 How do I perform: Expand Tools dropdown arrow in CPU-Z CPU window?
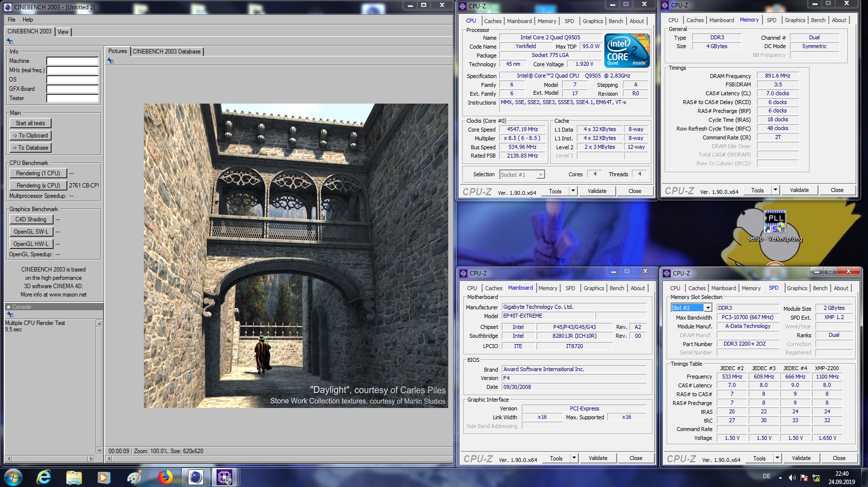(573, 191)
